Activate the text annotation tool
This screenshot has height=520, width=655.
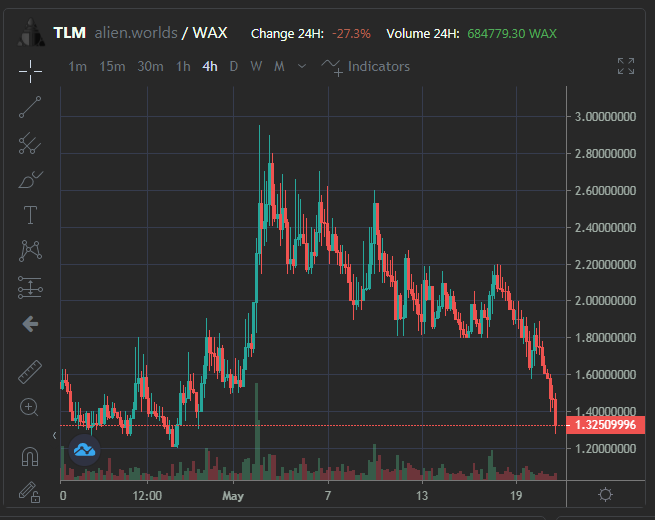[x=30, y=215]
